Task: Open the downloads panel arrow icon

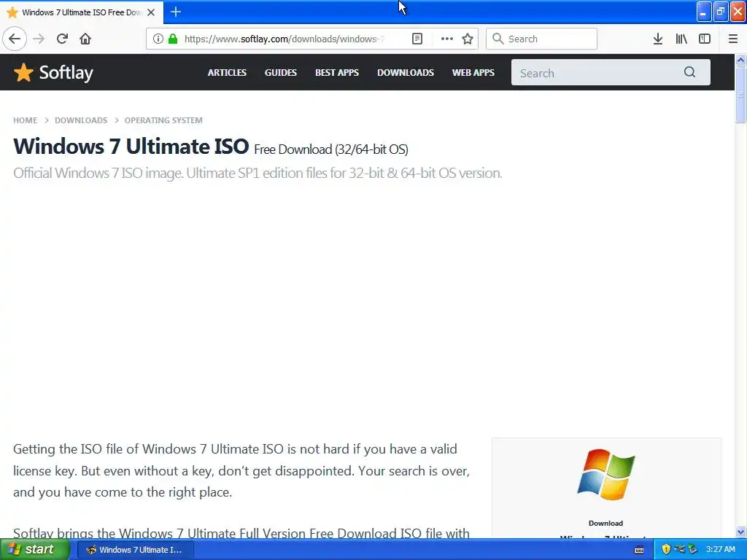Action: 658,39
